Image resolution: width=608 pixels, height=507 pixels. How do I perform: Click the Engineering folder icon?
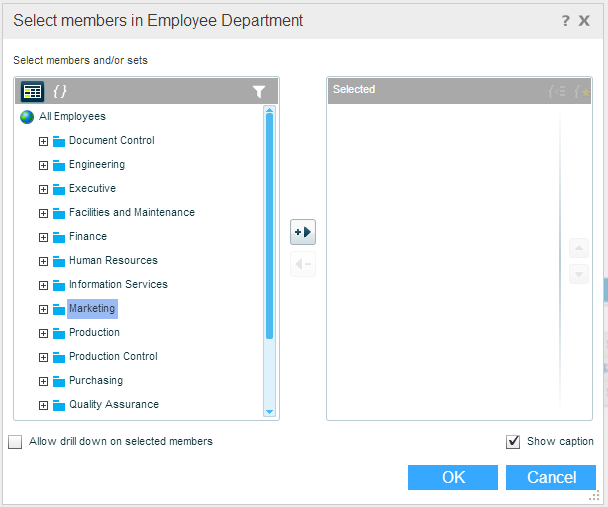(x=58, y=165)
